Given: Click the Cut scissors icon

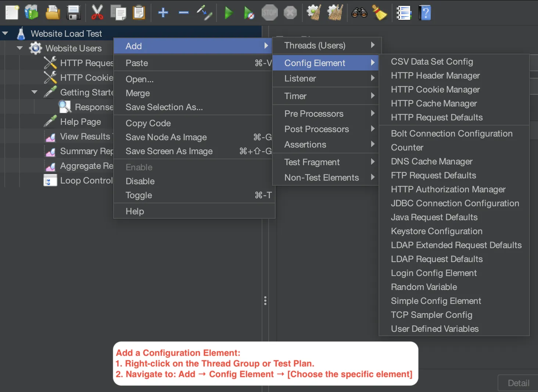Looking at the screenshot, I should click(x=97, y=12).
